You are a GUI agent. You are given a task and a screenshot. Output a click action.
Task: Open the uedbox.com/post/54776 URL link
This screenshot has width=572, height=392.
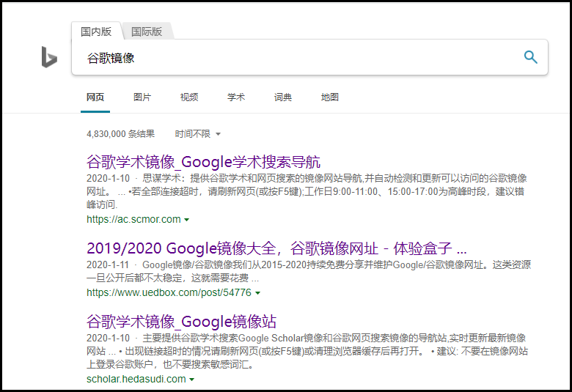tap(169, 293)
